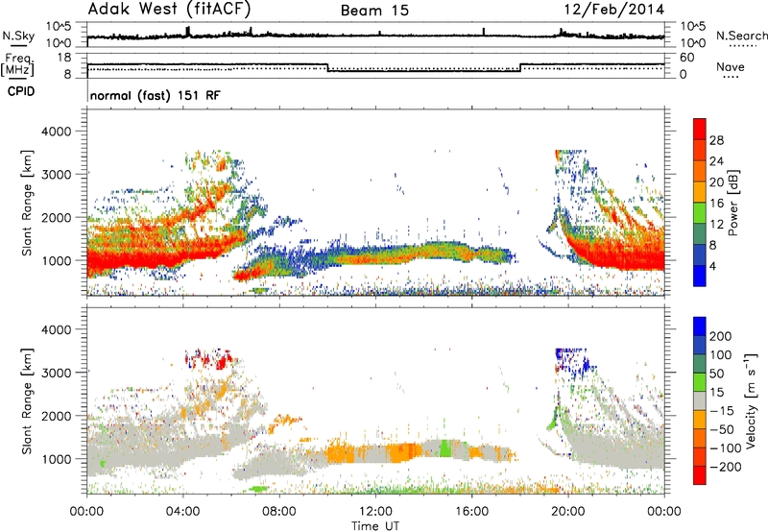The height and width of the screenshot is (532, 768).
Task: Click the 'Adak West (fitACF)' title text
Action: pyautogui.click(x=170, y=9)
